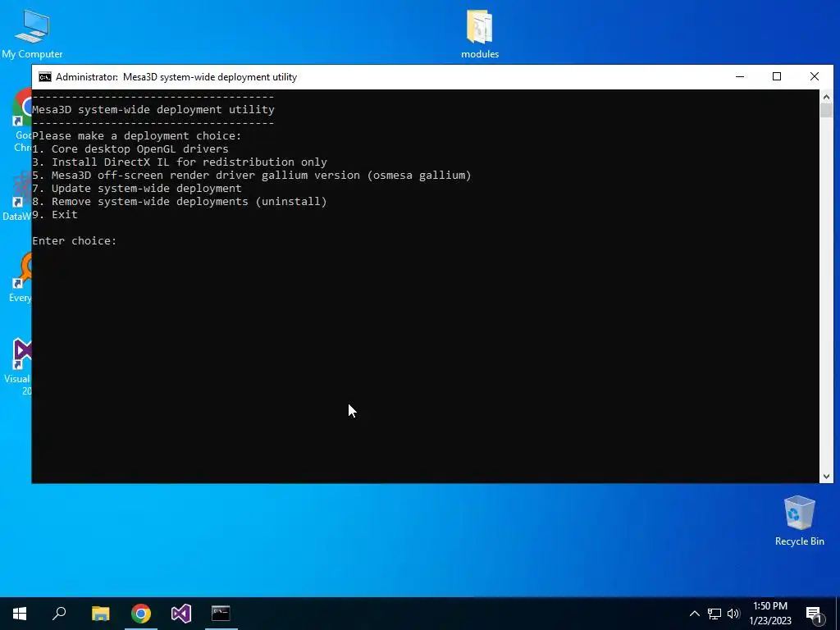The width and height of the screenshot is (840, 630).
Task: Click the console vertical scrollbar thumb
Action: pos(826,111)
